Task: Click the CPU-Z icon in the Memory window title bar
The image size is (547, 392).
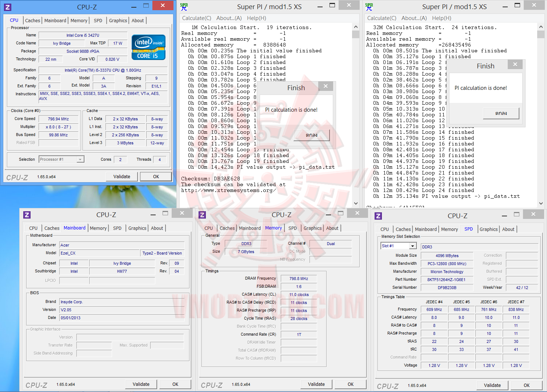Action: [203, 215]
